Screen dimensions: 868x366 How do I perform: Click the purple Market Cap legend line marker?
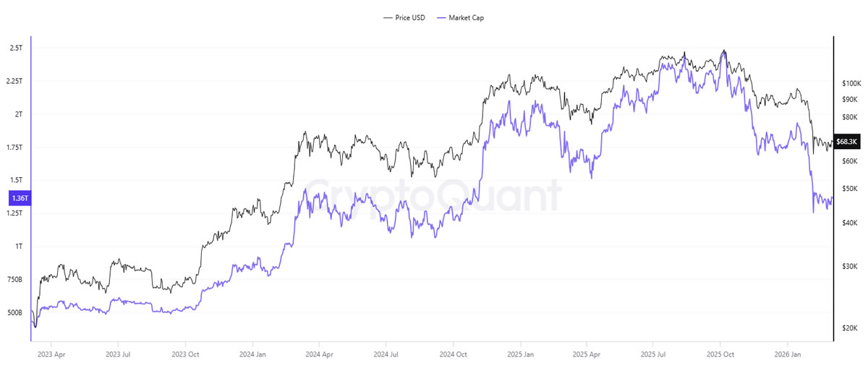[x=442, y=17]
